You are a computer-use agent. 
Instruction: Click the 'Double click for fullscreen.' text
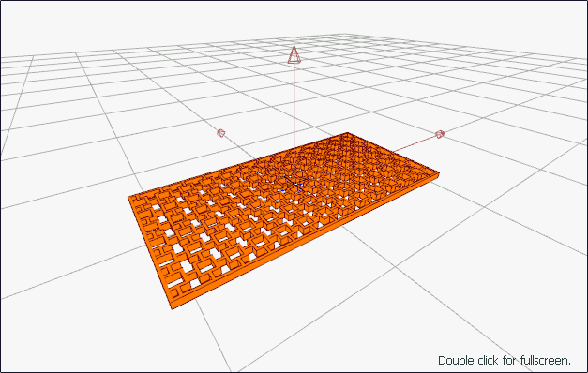pos(505,361)
